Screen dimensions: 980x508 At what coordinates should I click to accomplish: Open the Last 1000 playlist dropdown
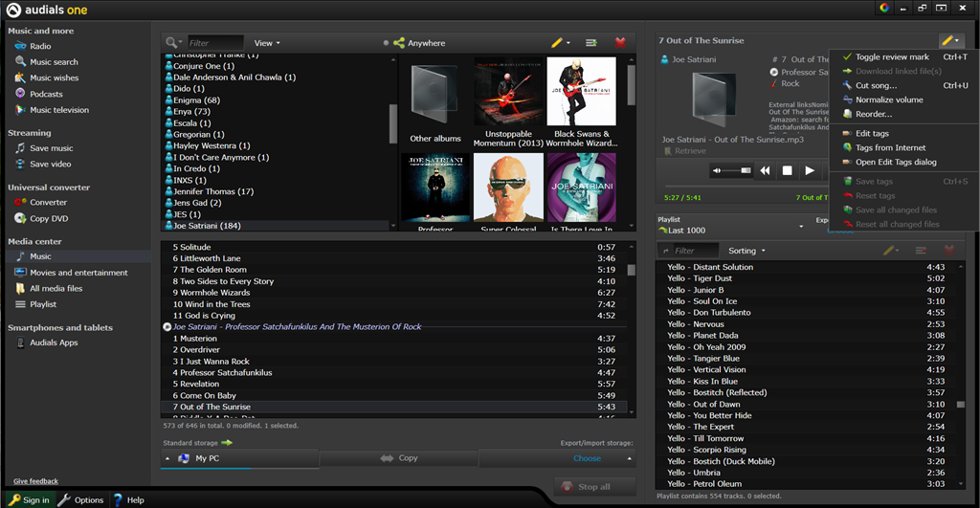(801, 226)
